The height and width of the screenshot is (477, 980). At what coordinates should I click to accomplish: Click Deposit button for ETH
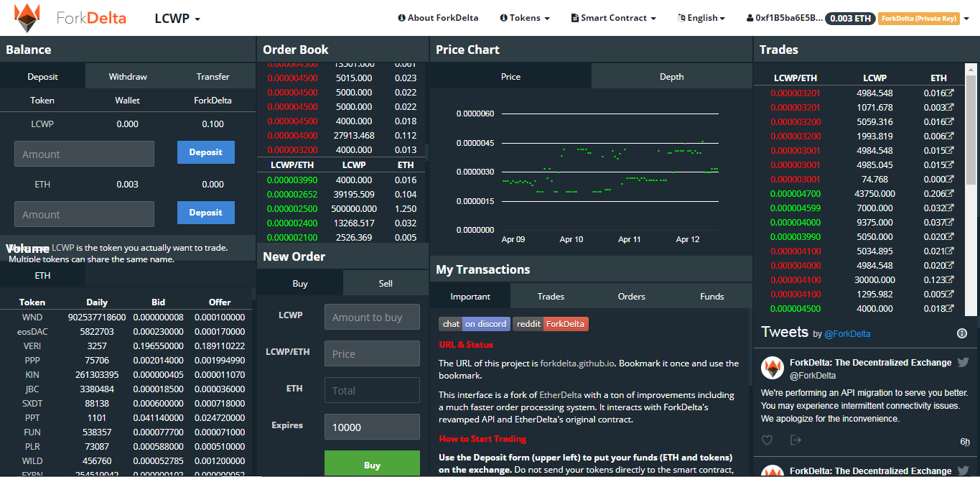tap(206, 213)
